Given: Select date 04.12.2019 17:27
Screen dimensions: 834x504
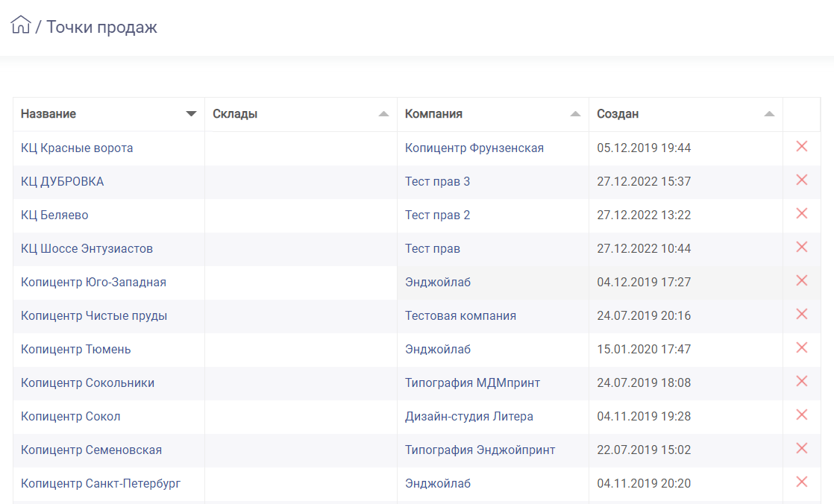Looking at the screenshot, I should [644, 282].
